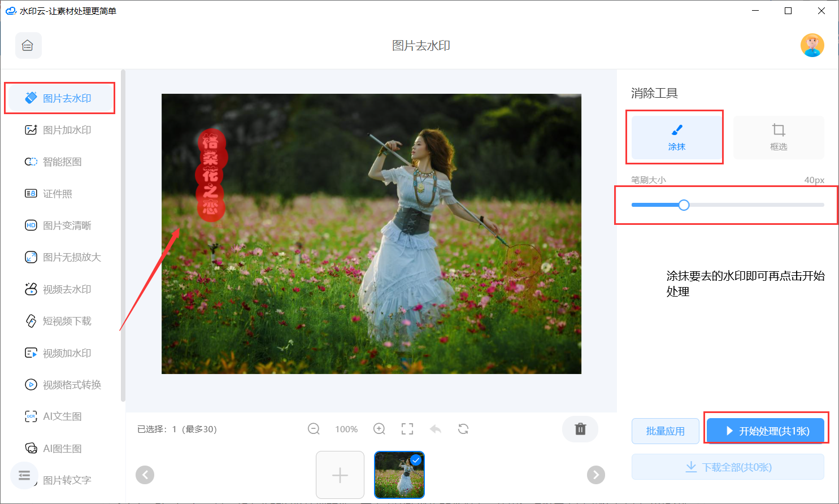Click the 视频格式转换 sidebar icon
The image size is (839, 504).
(x=31, y=385)
